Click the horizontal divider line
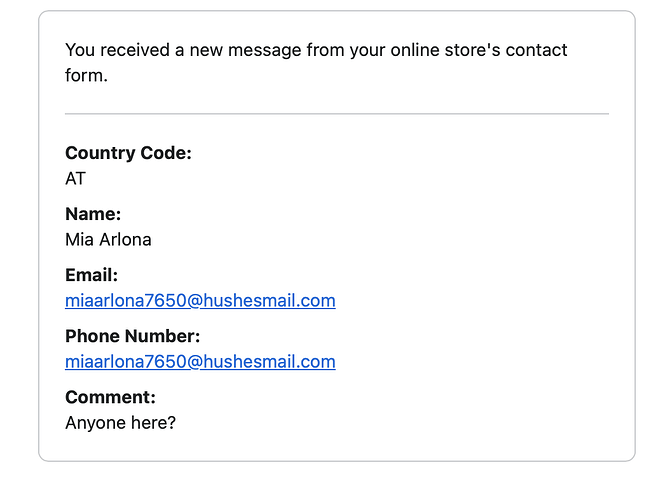665x500 pixels. 336,114
